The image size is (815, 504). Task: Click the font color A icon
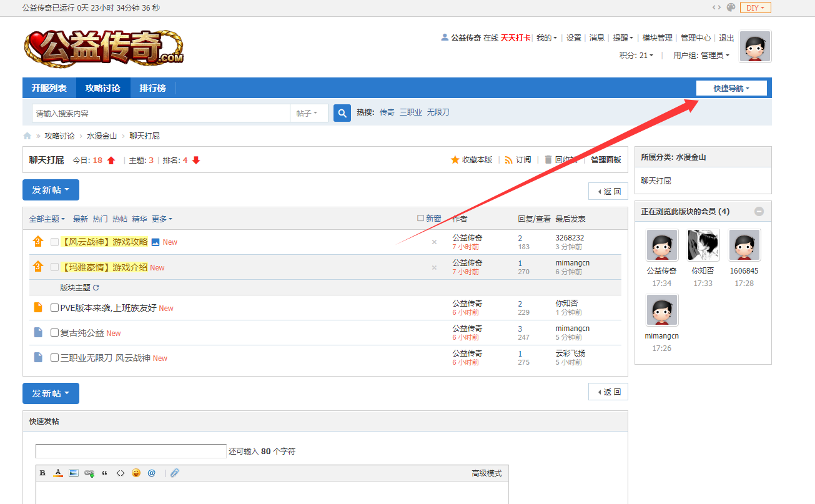(x=58, y=473)
